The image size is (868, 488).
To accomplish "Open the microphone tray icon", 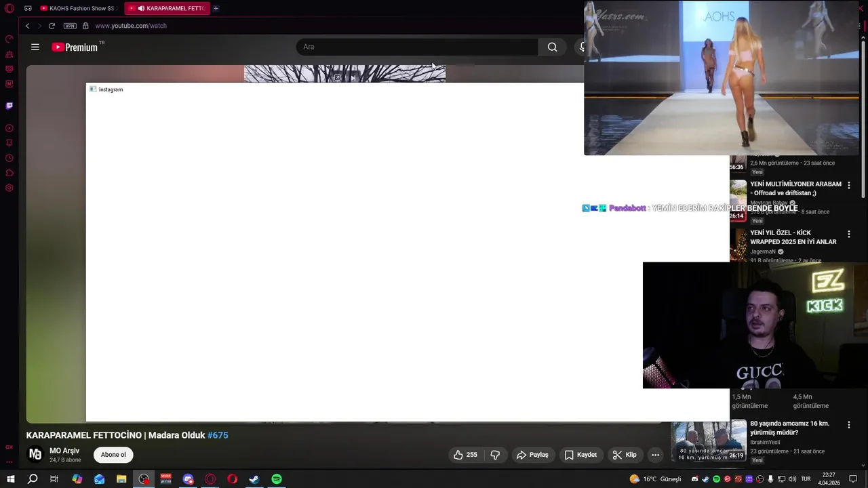I will pyautogui.click(x=770, y=479).
